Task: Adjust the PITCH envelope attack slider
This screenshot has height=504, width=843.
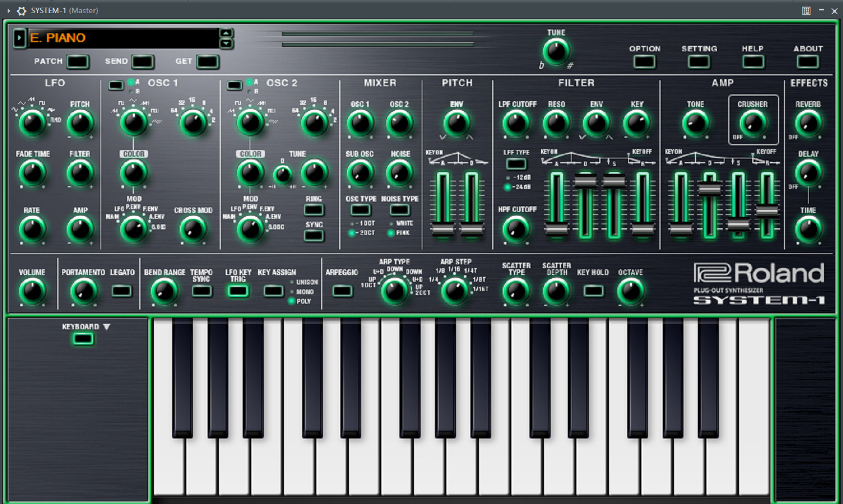Action: (x=443, y=229)
